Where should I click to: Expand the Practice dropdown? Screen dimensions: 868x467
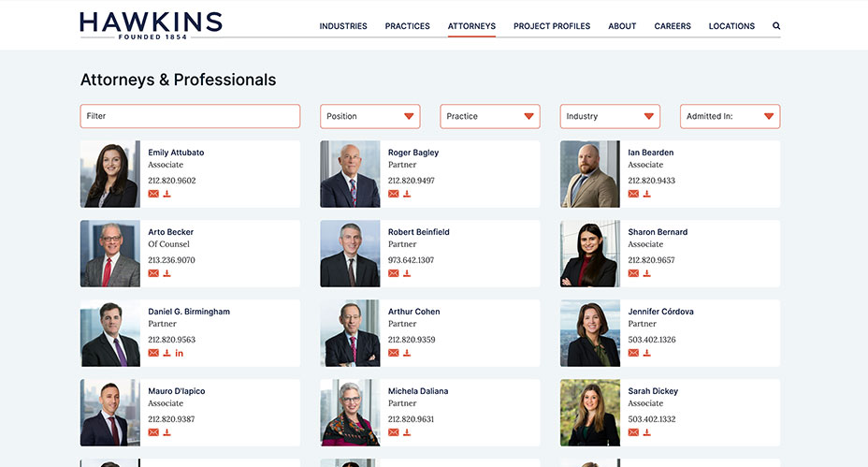490,116
